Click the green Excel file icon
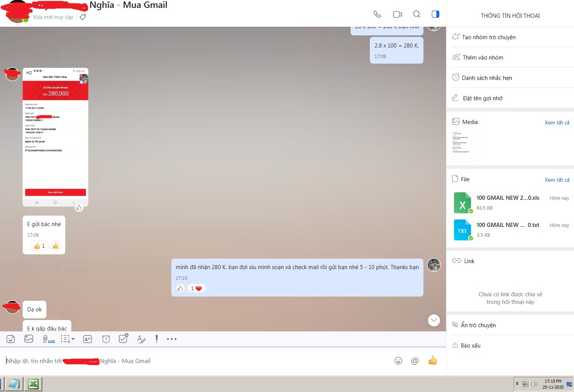 (x=462, y=203)
